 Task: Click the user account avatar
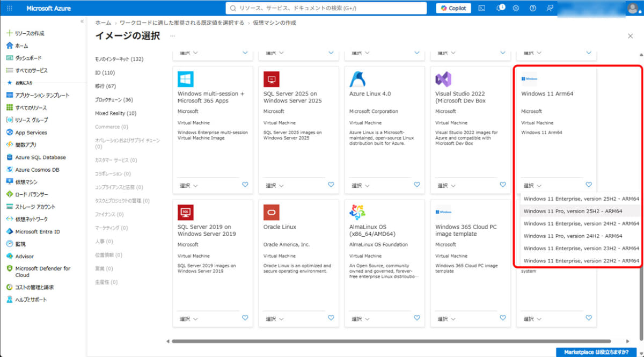click(x=633, y=8)
